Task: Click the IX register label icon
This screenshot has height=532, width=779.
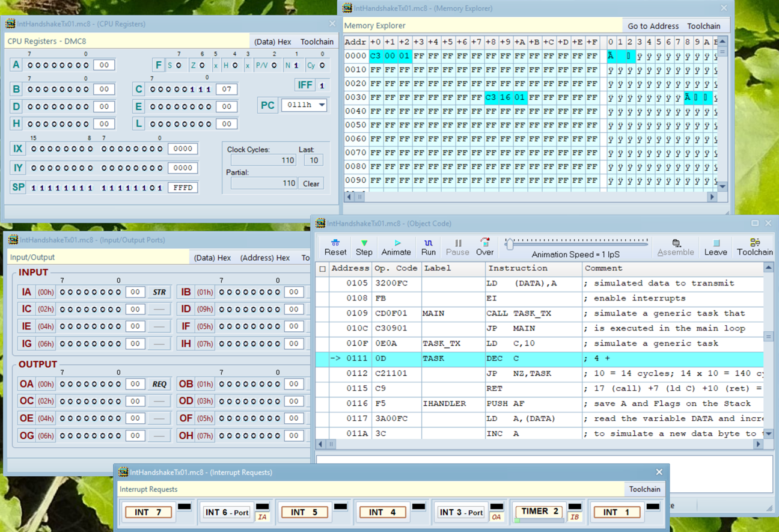Action: [18, 148]
